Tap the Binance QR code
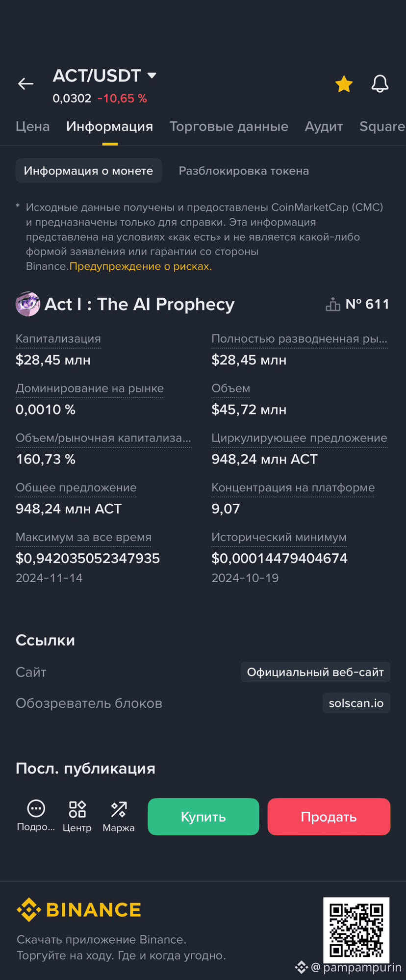Screen dimensions: 406x980 (x=356, y=930)
